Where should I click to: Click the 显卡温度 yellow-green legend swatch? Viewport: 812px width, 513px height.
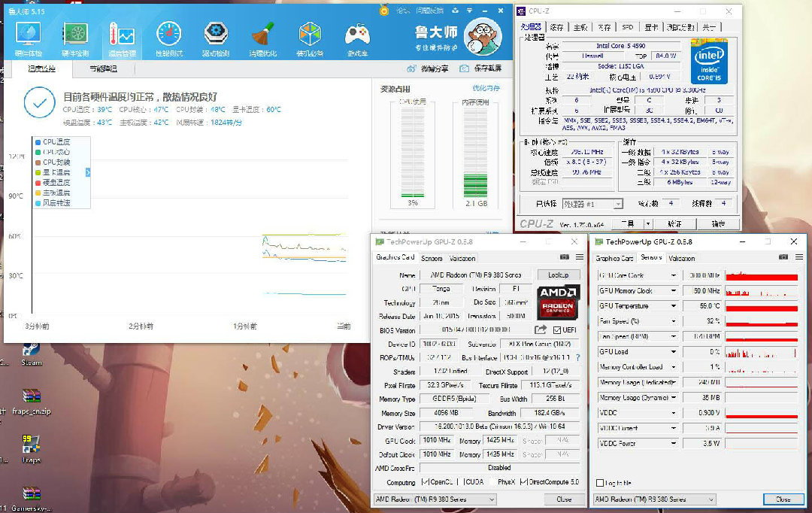pos(38,172)
